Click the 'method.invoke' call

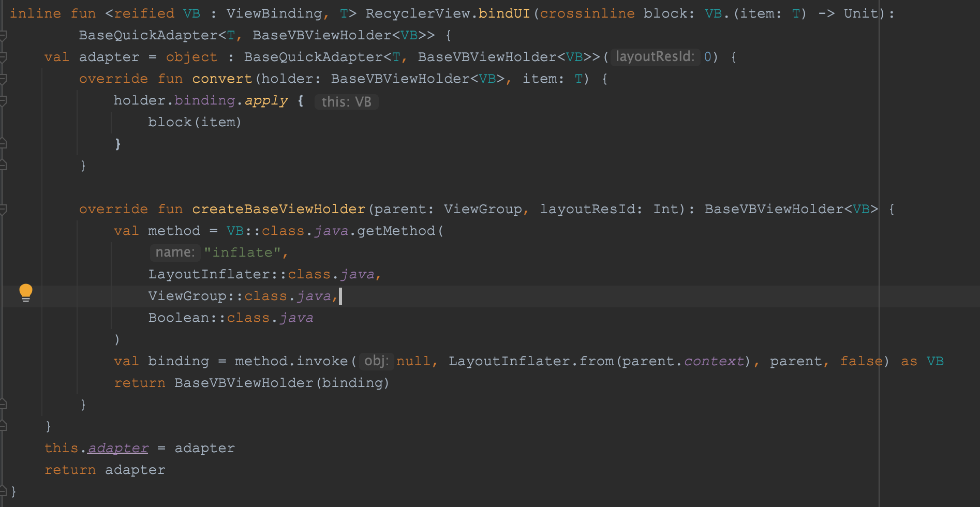(291, 361)
